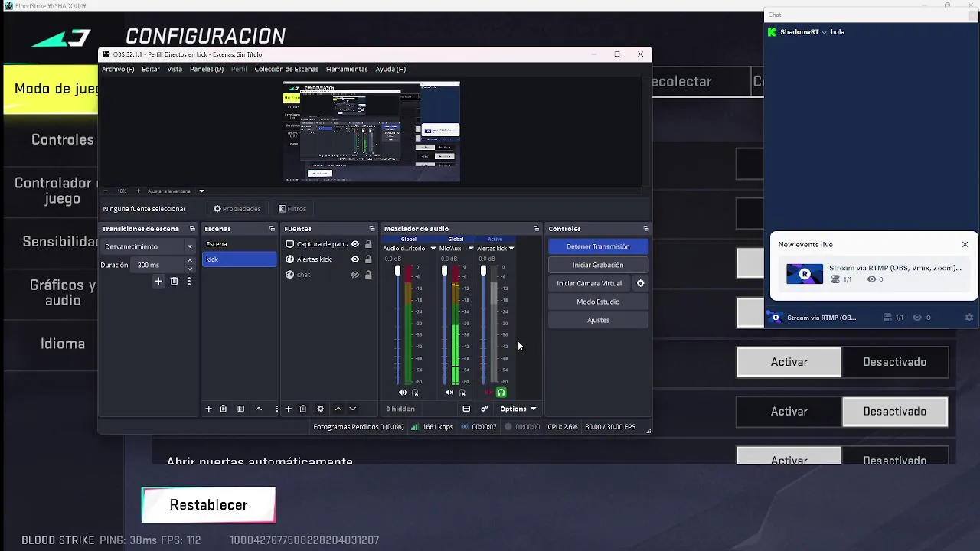Open Audio del escritorio channel menu arrow
Viewport: 980px width, 551px height.
click(433, 249)
